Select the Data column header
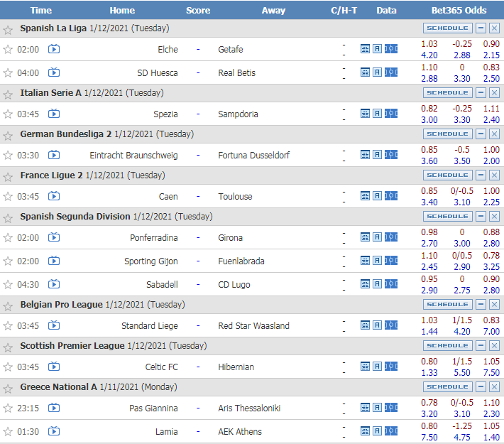This screenshot has height=444, width=504. [x=386, y=10]
